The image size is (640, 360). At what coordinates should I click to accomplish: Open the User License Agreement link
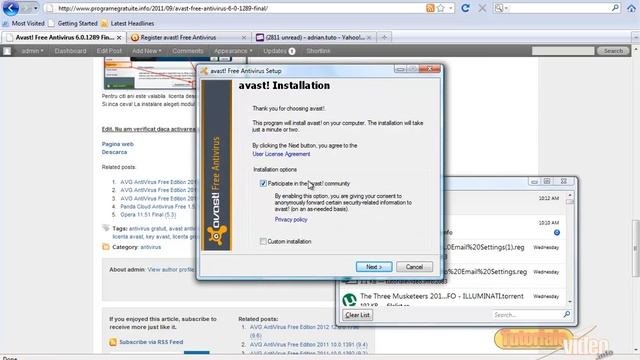point(281,154)
